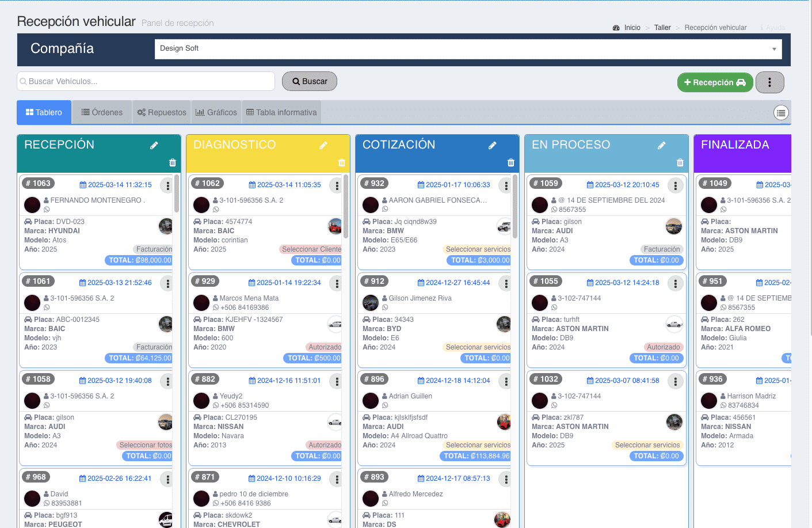The height and width of the screenshot is (528, 812).
Task: Click the trash icon on COTIZACIÓN column
Action: 510,163
